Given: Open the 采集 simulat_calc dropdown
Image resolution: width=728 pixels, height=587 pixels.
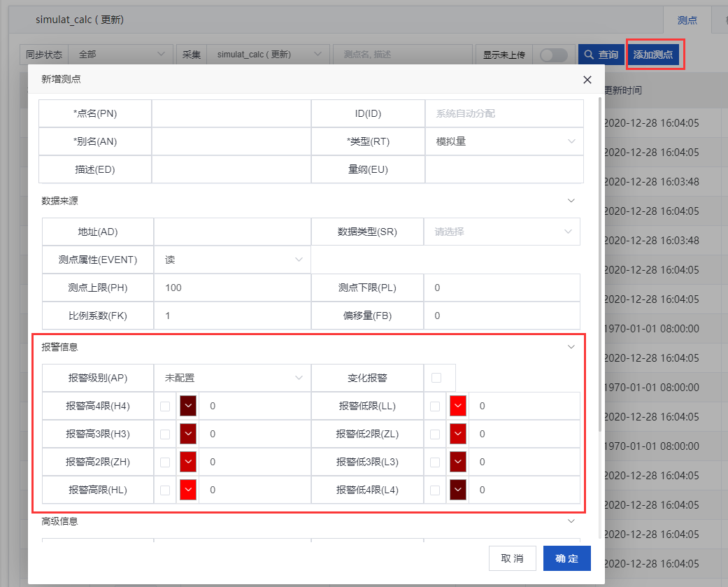Looking at the screenshot, I should (x=268, y=55).
